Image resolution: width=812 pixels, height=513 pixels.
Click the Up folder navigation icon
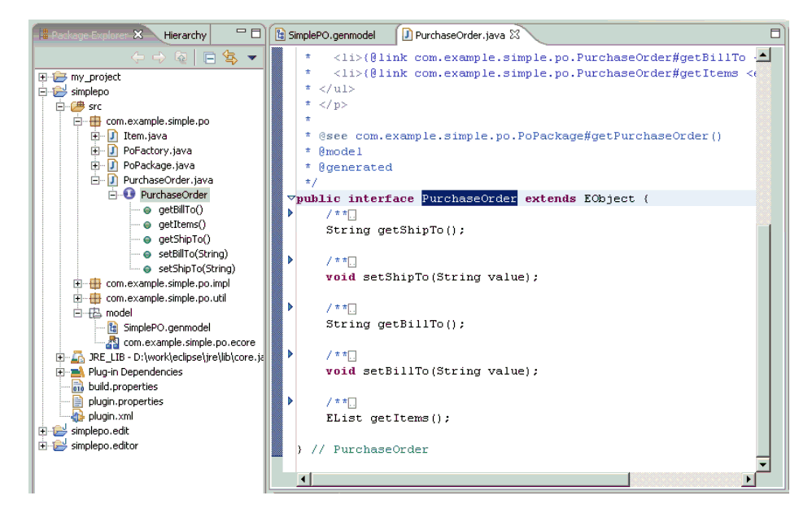181,58
